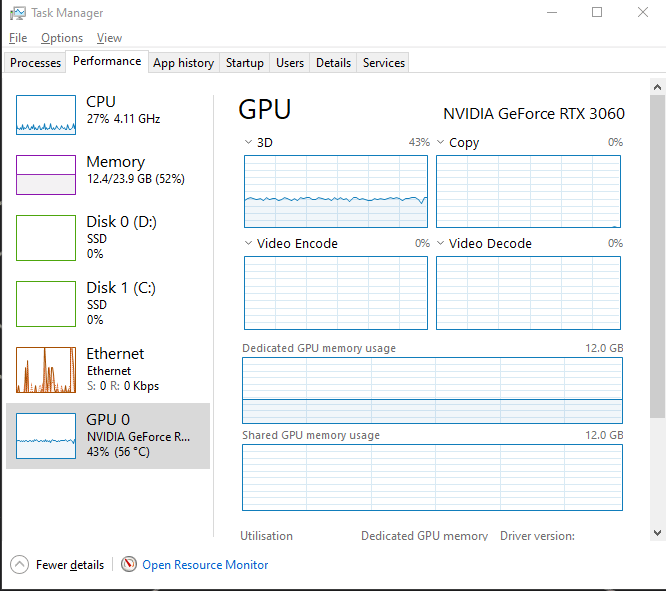Open the 3D engine dropdown chevron
This screenshot has width=666, height=591.
click(248, 142)
